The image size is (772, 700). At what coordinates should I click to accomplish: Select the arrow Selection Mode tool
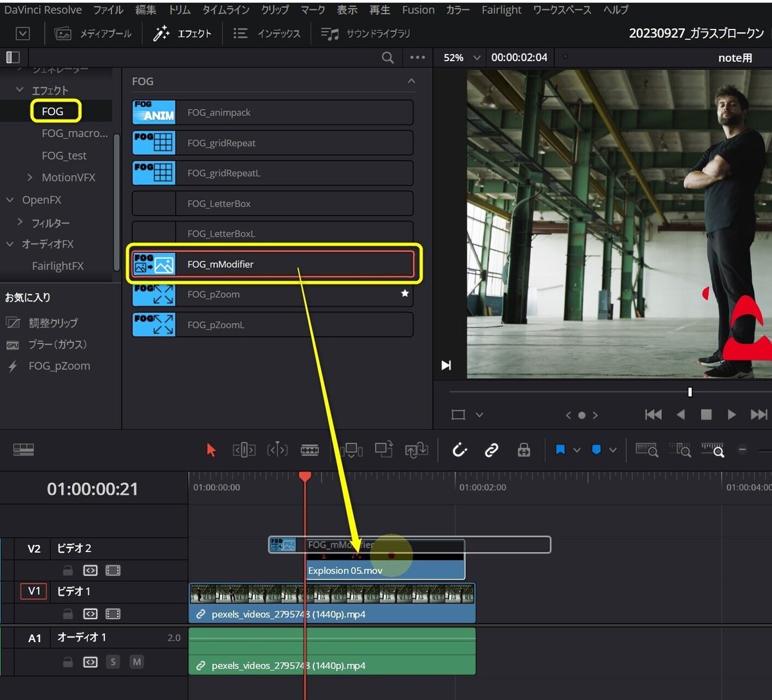pyautogui.click(x=211, y=450)
